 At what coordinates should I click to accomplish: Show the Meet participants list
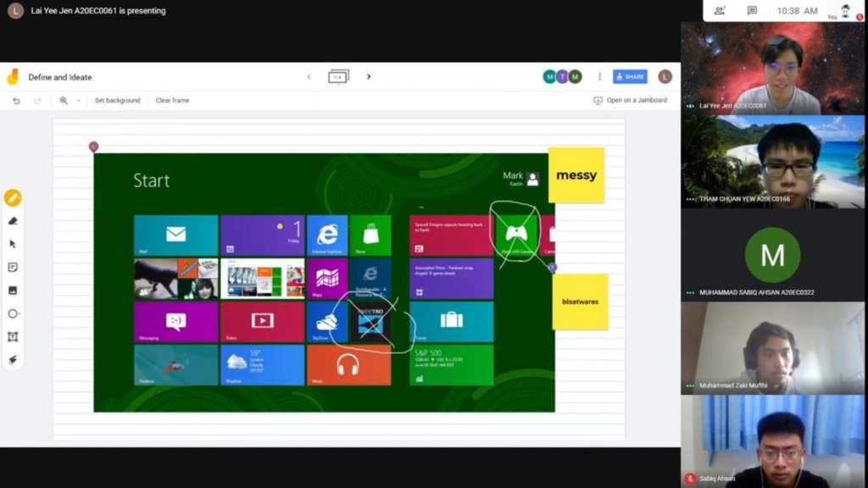pos(720,11)
